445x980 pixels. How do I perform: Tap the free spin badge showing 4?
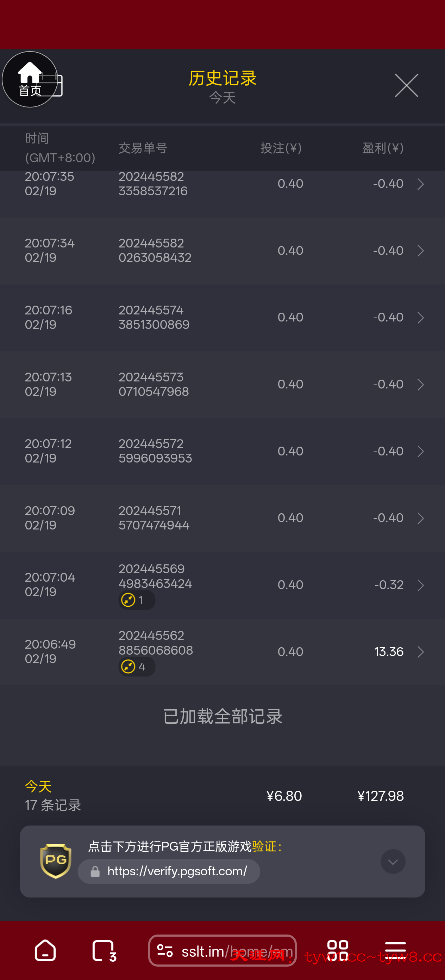click(x=137, y=667)
